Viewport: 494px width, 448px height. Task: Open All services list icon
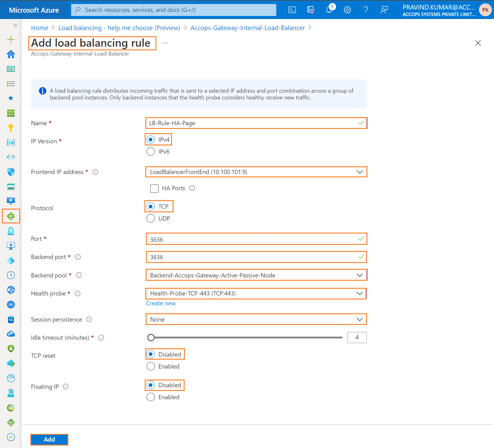point(11,84)
